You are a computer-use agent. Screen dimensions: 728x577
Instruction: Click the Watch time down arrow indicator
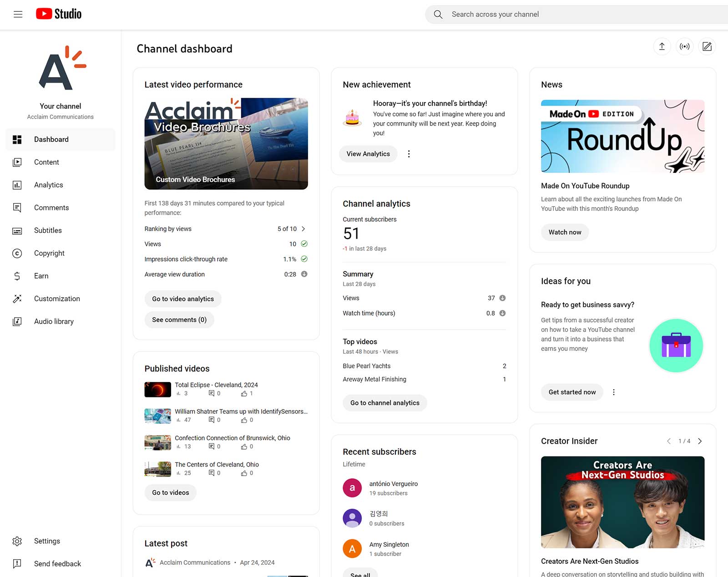[502, 313]
